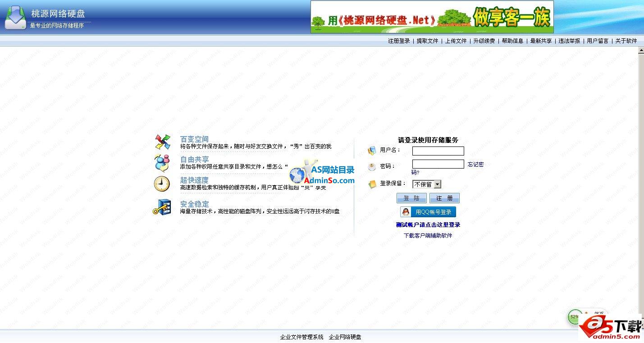Click the 密码 input field
Viewport: 644px width, 343px height.
(x=438, y=164)
